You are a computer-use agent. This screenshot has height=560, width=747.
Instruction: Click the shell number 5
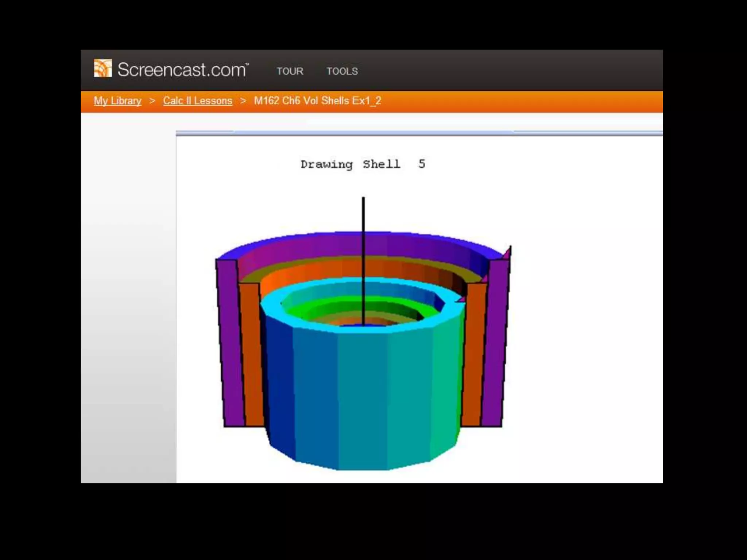[x=422, y=164]
